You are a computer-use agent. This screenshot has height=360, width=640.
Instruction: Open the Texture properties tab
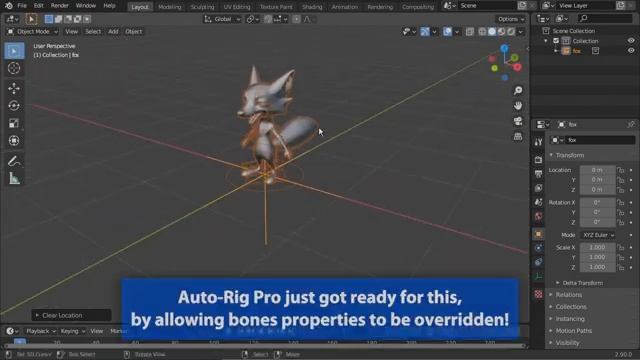pos(538,294)
